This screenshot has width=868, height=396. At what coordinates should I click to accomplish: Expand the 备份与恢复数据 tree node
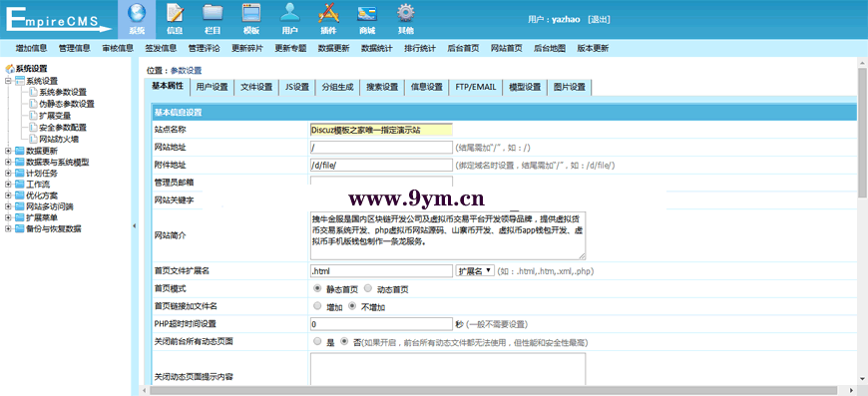(8, 229)
